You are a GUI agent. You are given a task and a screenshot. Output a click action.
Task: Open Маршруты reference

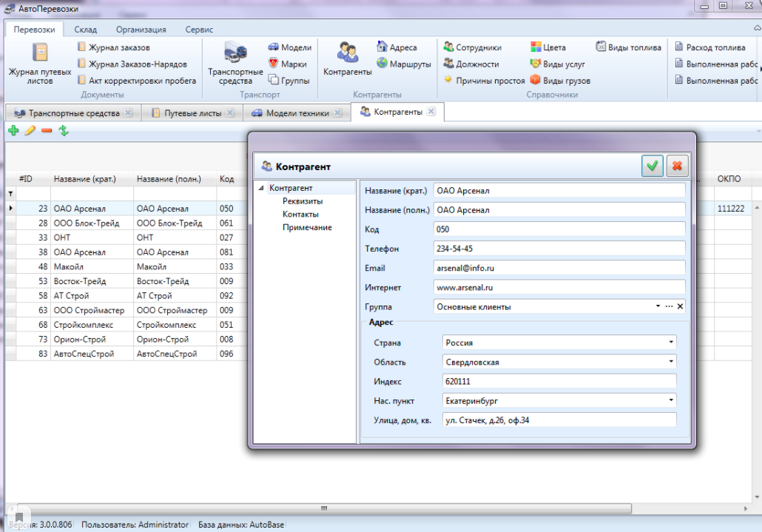pos(404,64)
